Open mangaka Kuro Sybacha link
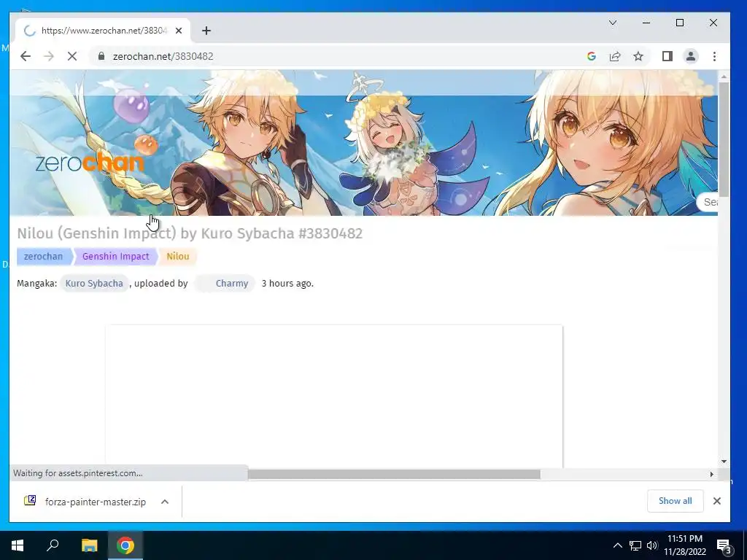This screenshot has height=560, width=747. [x=94, y=284]
